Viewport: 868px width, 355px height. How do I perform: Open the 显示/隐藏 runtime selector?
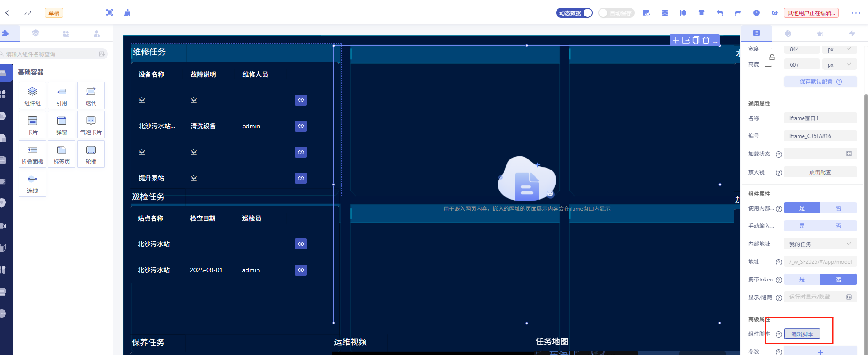(820, 297)
